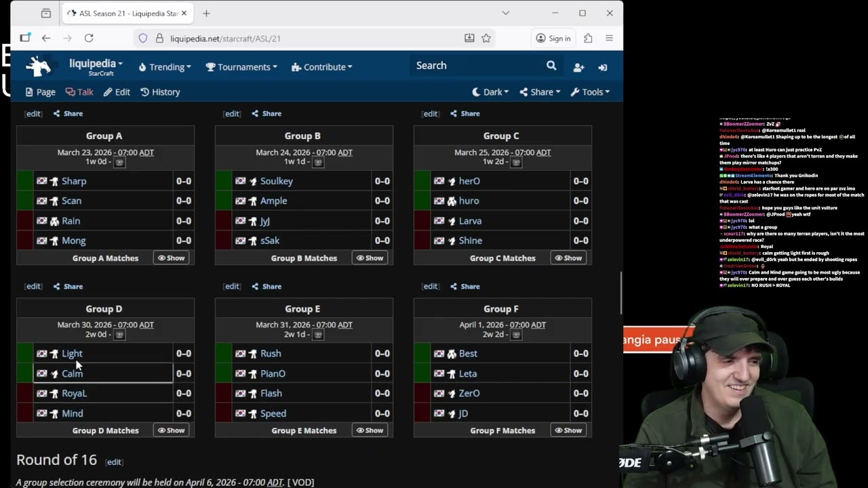Screen dimensions: 868x488
Task: Open player Calm's page
Action: pos(72,373)
